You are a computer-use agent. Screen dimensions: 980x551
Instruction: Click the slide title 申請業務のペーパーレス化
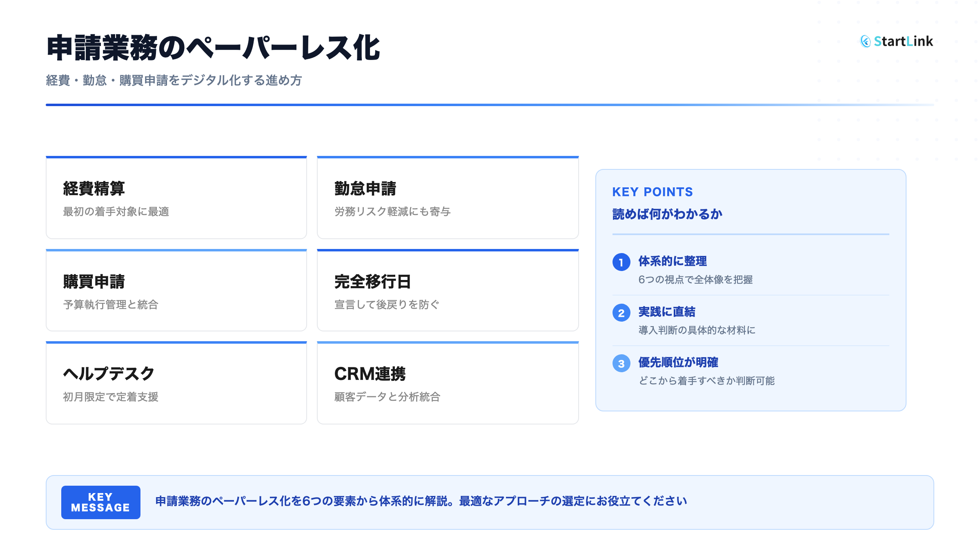coord(213,48)
